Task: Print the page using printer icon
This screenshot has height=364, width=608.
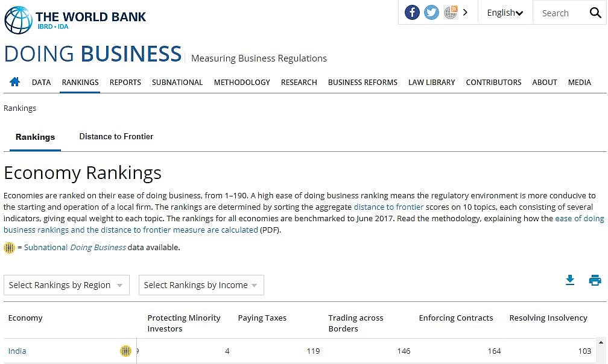Action: tap(595, 280)
